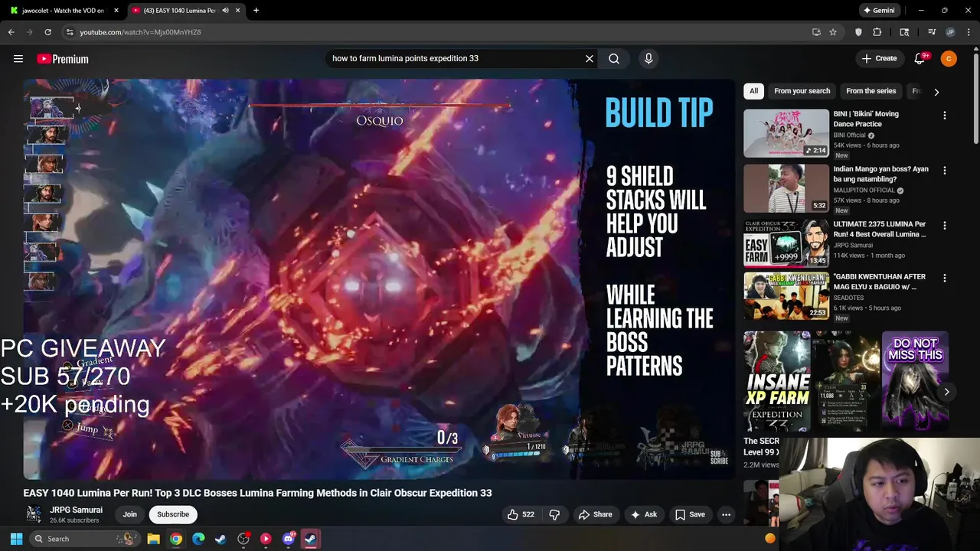Open the Chrome three-dot menu
Image resolution: width=980 pixels, height=551 pixels.
[x=969, y=32]
